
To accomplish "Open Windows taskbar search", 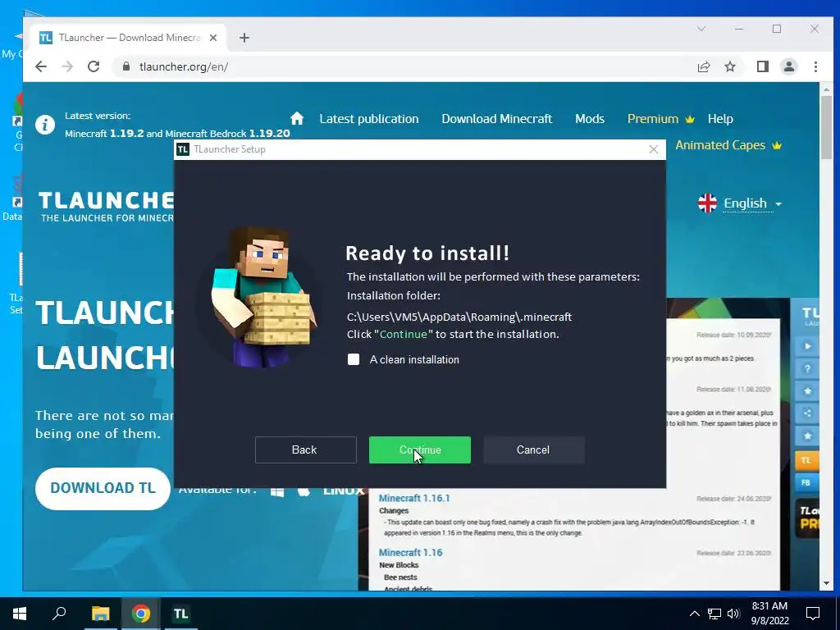I will (x=59, y=614).
